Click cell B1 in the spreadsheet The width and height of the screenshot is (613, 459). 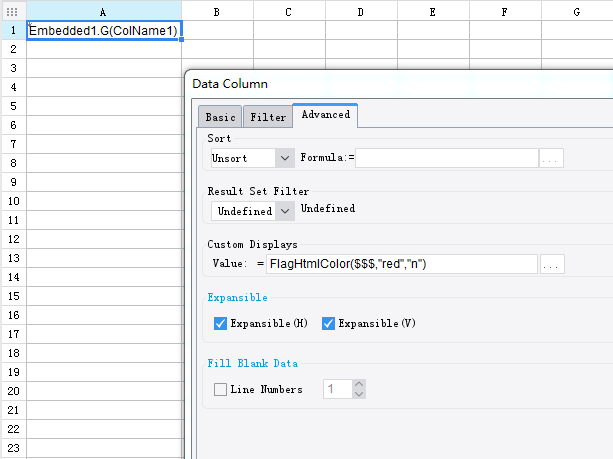pyautogui.click(x=217, y=30)
